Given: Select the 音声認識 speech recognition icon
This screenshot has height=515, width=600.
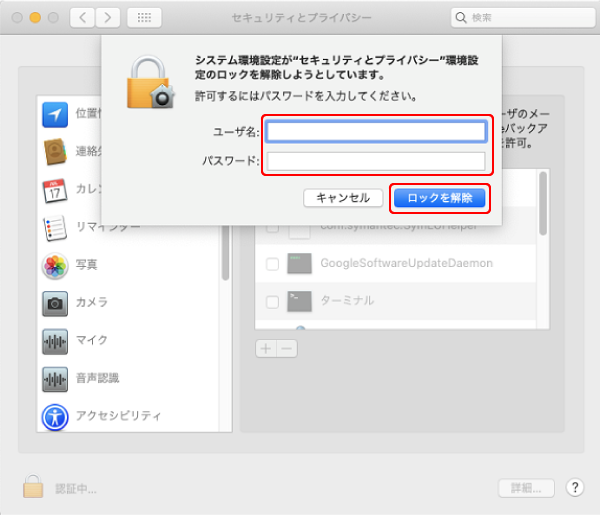Looking at the screenshot, I should [x=55, y=380].
